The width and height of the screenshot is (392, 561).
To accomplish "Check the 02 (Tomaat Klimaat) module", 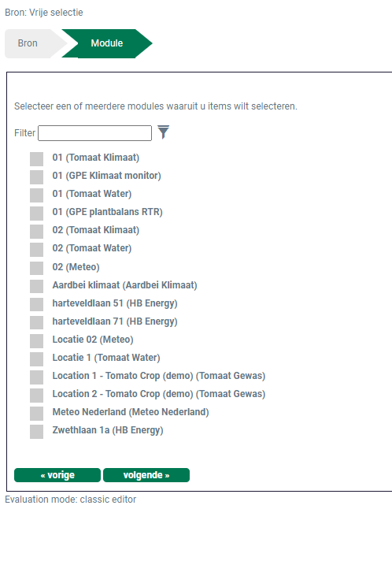I will (x=36, y=232).
